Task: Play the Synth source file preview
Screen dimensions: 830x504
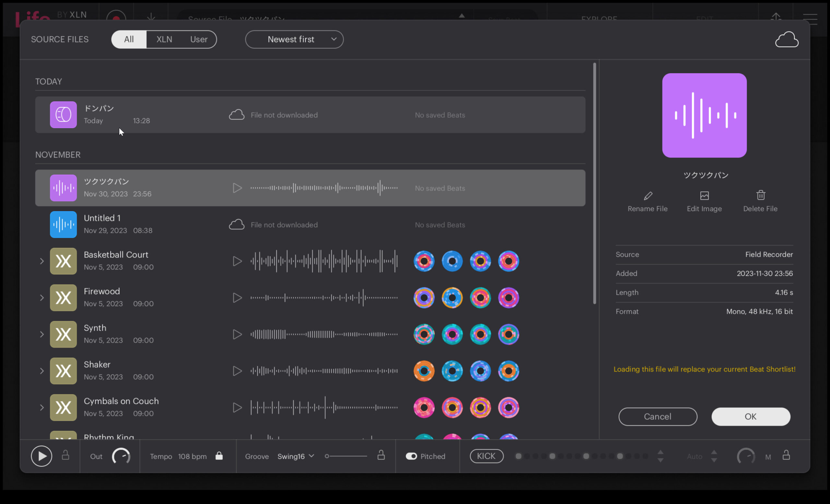Action: tap(237, 334)
